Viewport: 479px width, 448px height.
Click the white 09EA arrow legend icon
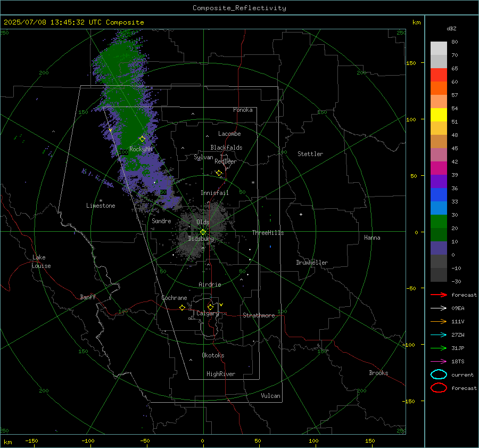pyautogui.click(x=439, y=308)
